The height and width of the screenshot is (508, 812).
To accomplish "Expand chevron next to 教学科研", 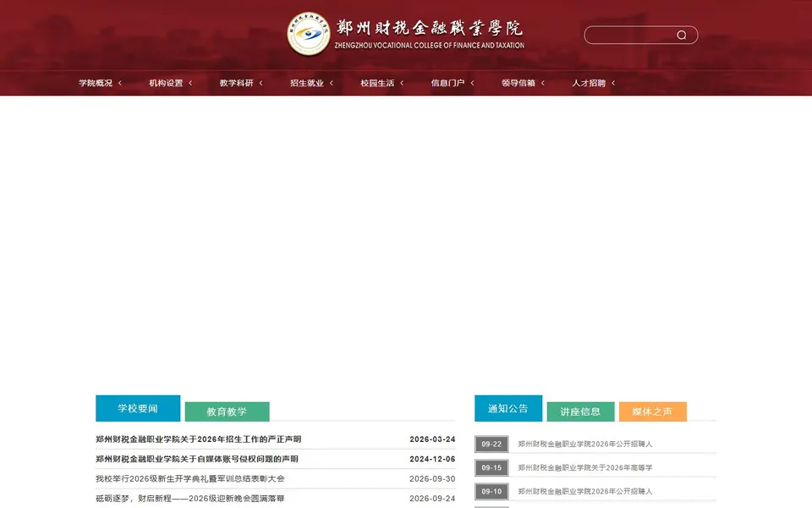I will click(x=261, y=83).
